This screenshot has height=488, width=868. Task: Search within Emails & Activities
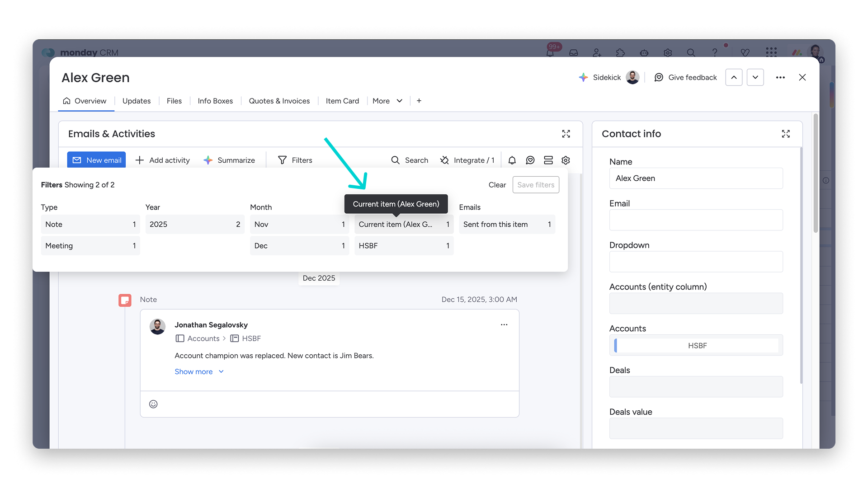pyautogui.click(x=410, y=160)
